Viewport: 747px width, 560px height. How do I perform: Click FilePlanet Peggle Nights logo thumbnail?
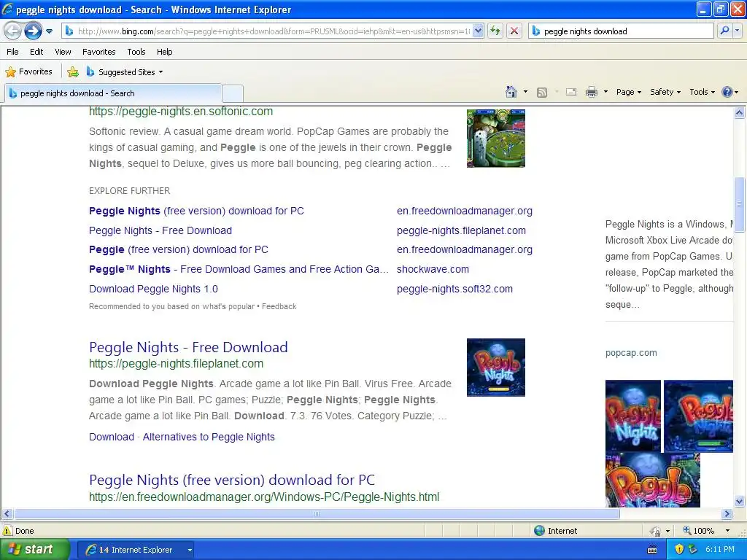pos(496,367)
